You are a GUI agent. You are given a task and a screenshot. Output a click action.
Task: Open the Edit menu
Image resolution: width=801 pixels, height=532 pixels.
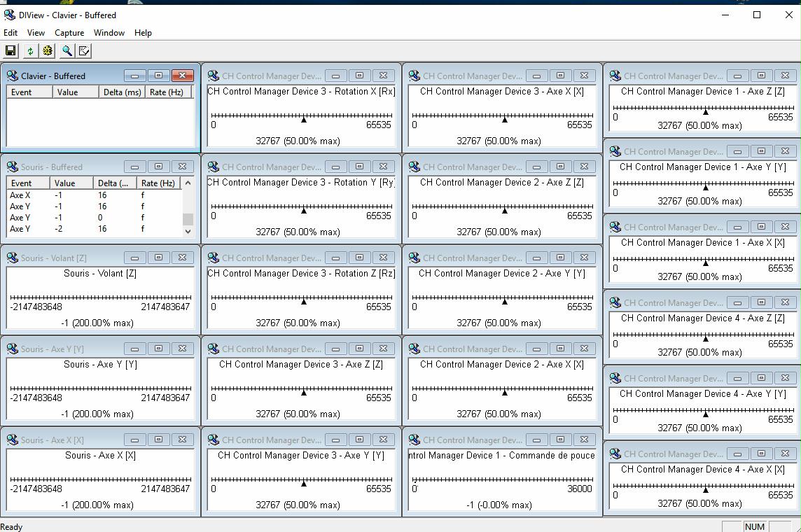click(11, 33)
